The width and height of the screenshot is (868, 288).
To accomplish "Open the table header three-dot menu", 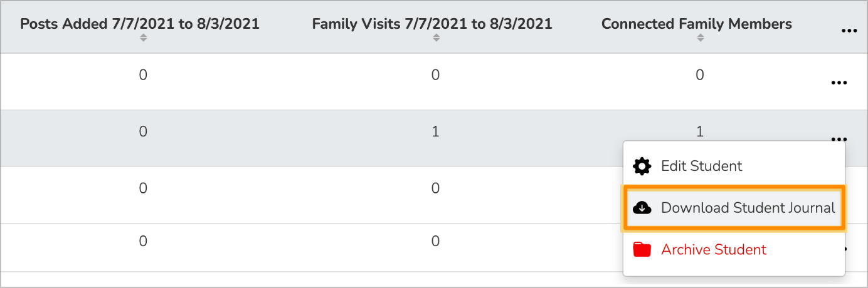I will click(x=849, y=31).
